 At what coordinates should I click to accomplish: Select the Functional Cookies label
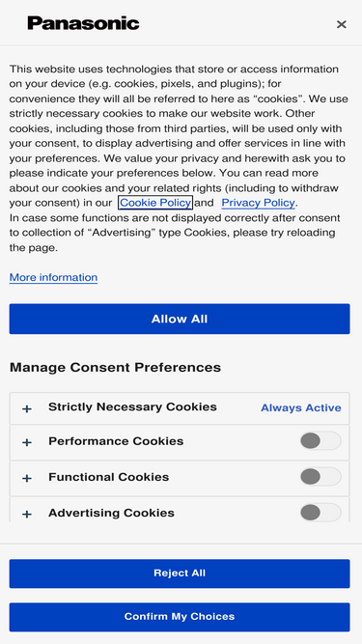[x=109, y=477]
